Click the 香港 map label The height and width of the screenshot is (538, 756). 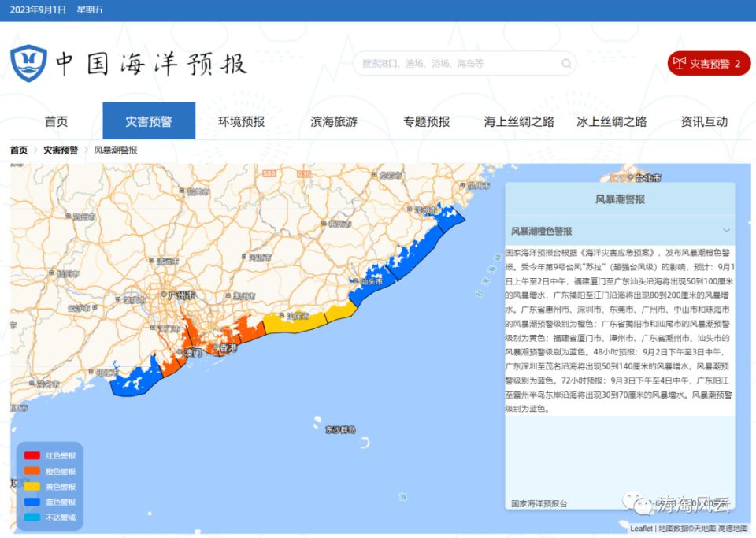point(228,347)
